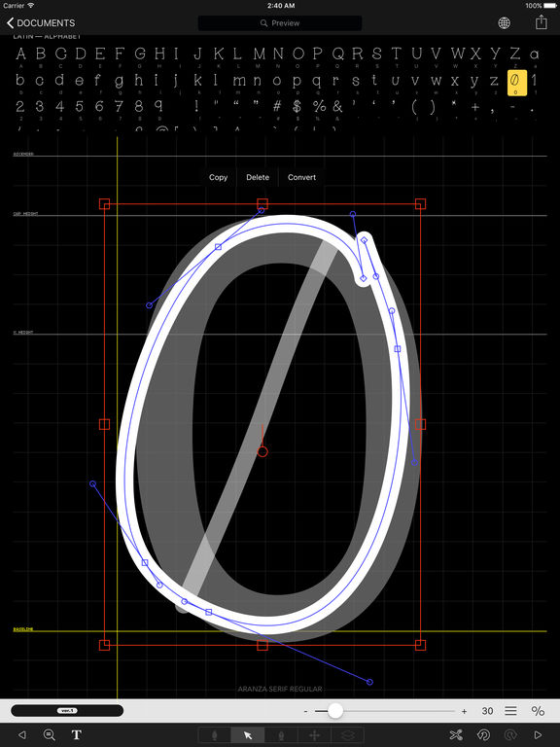Select glyph uppercase G
560x747 pixels.
tap(140, 53)
